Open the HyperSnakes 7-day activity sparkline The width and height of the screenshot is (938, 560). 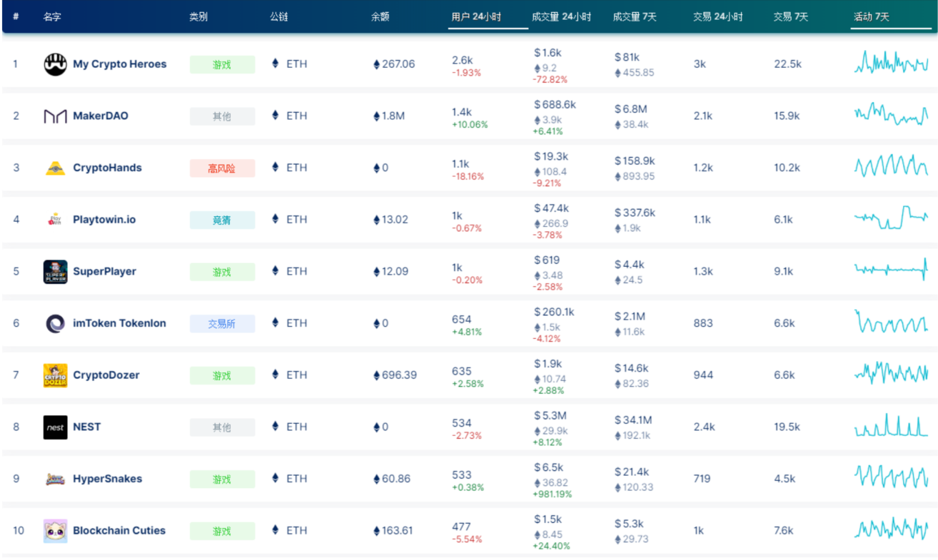891,477
